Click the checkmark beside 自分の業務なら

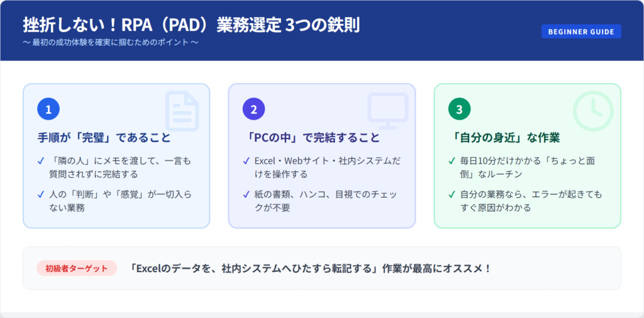(x=452, y=195)
